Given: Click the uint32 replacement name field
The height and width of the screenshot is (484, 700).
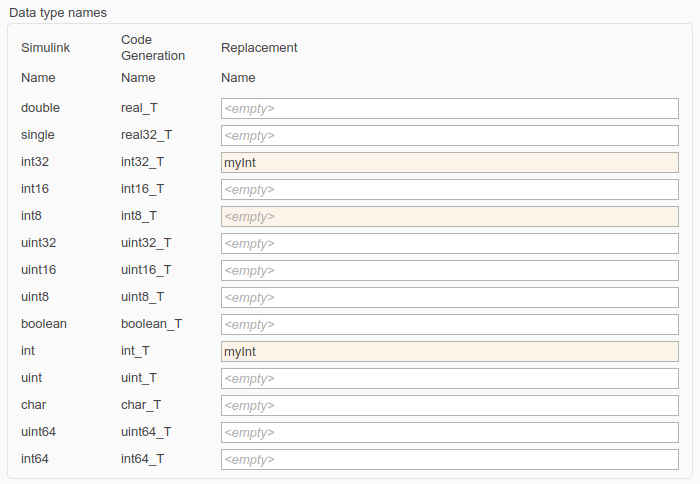Looking at the screenshot, I should [x=449, y=243].
